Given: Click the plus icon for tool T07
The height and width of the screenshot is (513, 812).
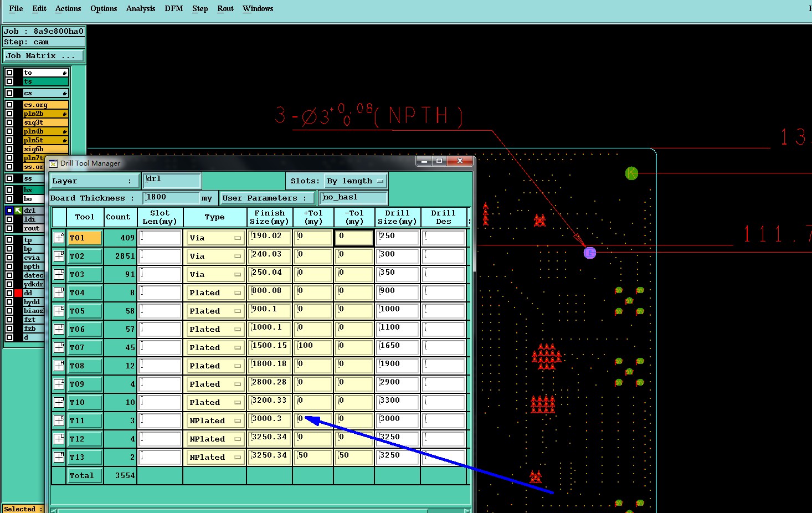Looking at the screenshot, I should 59,347.
